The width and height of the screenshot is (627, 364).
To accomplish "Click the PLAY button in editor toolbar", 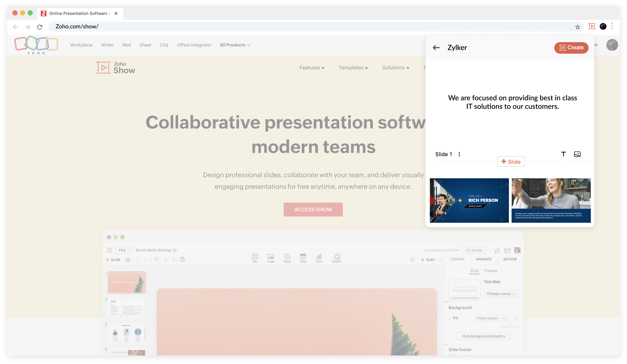I will pos(429,259).
